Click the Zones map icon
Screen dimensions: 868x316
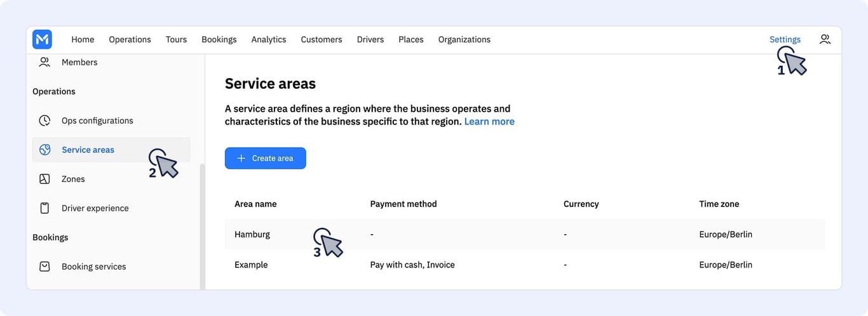click(44, 179)
